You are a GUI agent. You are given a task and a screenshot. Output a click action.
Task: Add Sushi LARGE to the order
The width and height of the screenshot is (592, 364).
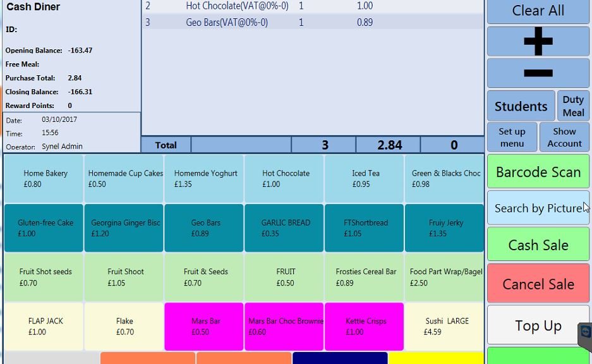pos(444,327)
